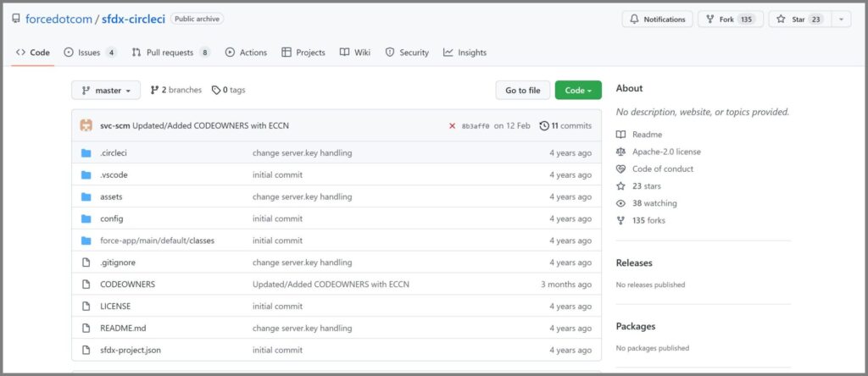The height and width of the screenshot is (376, 868).
Task: Click the svc-scm user avatar icon
Action: point(86,125)
